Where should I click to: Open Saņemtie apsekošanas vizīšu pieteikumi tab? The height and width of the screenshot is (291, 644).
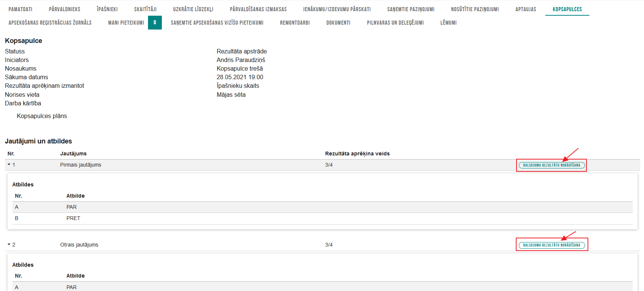tap(217, 23)
